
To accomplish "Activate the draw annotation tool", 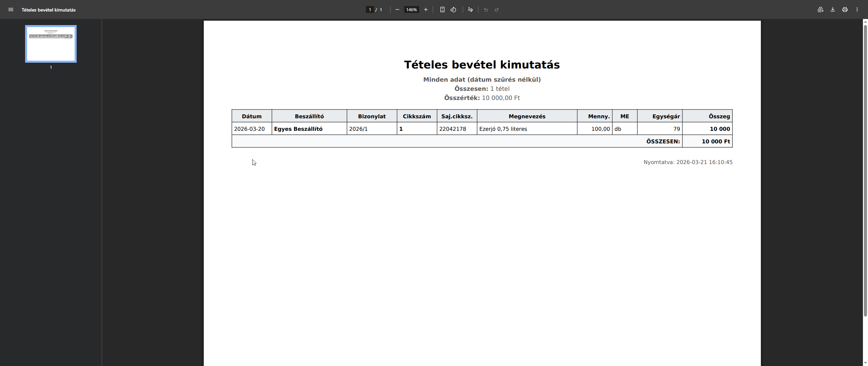I will click(470, 10).
